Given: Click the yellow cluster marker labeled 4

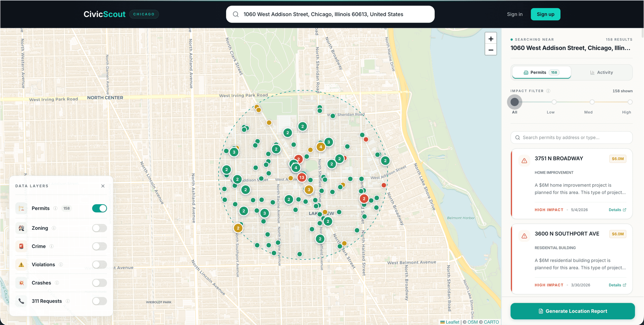Looking at the screenshot, I should [x=321, y=147].
